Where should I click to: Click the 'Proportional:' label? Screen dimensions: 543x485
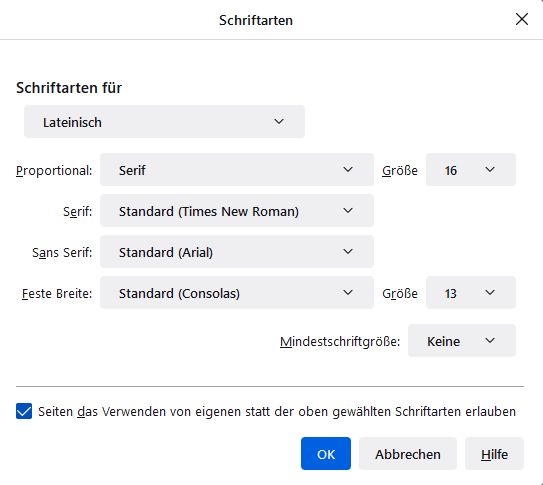(54, 171)
